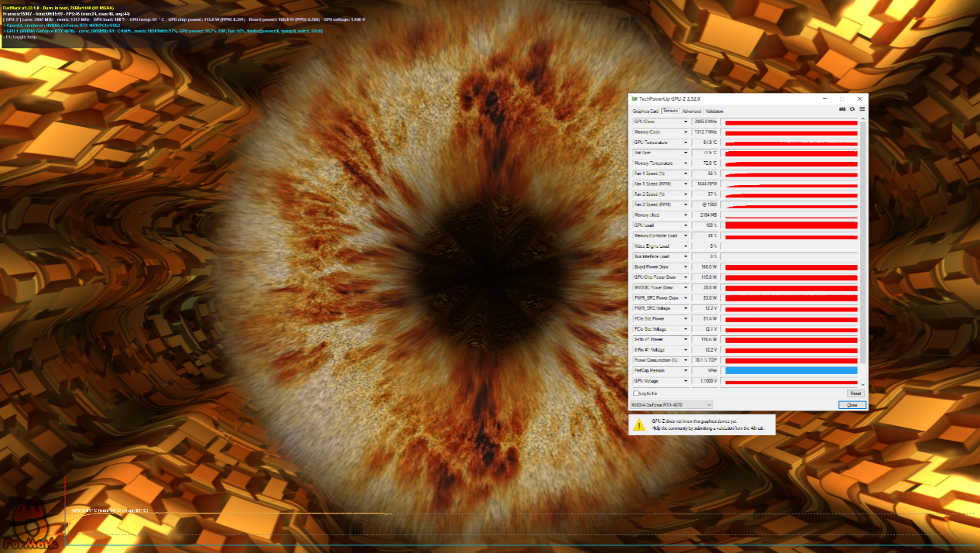980x553 pixels.
Task: Expand the Board Power Draw dropdown
Action: [x=685, y=267]
